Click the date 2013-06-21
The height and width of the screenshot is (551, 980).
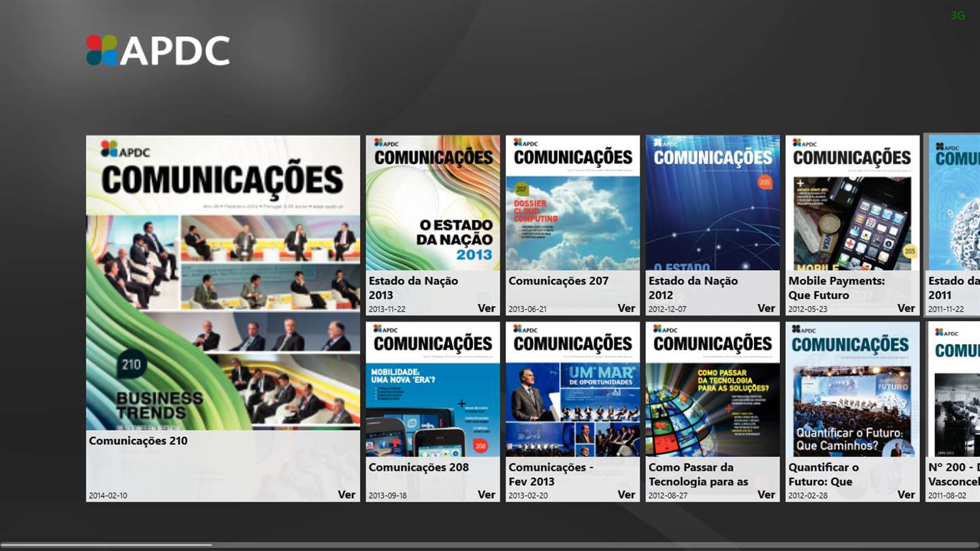coord(527,309)
